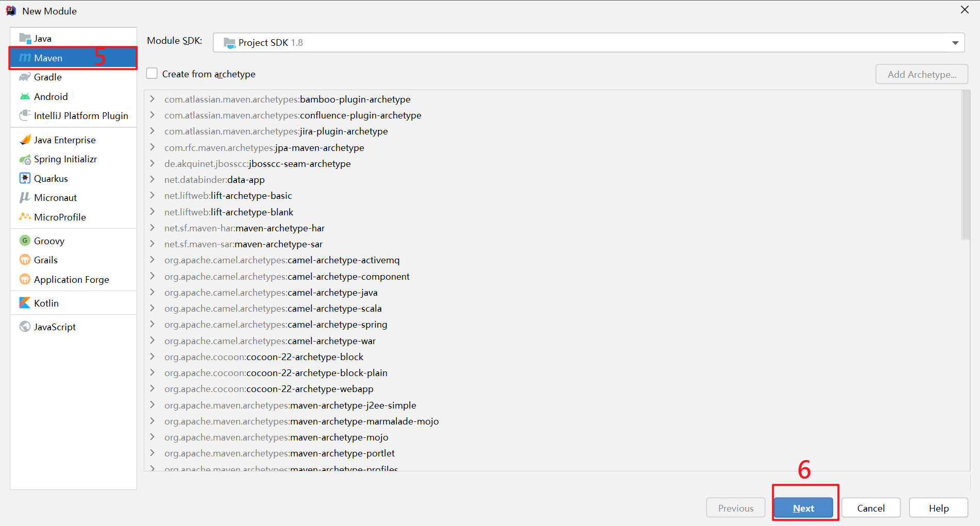This screenshot has width=980, height=526.
Task: Enable Create from archetype checkbox
Action: point(152,74)
